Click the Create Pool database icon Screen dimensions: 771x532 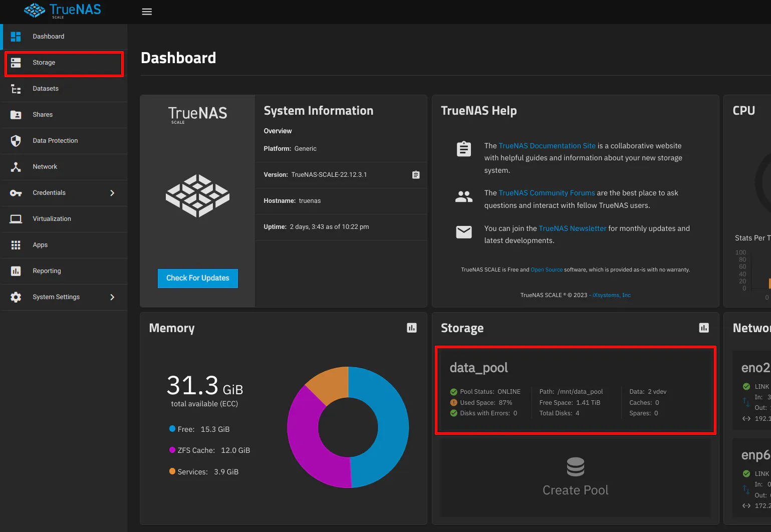[576, 466]
